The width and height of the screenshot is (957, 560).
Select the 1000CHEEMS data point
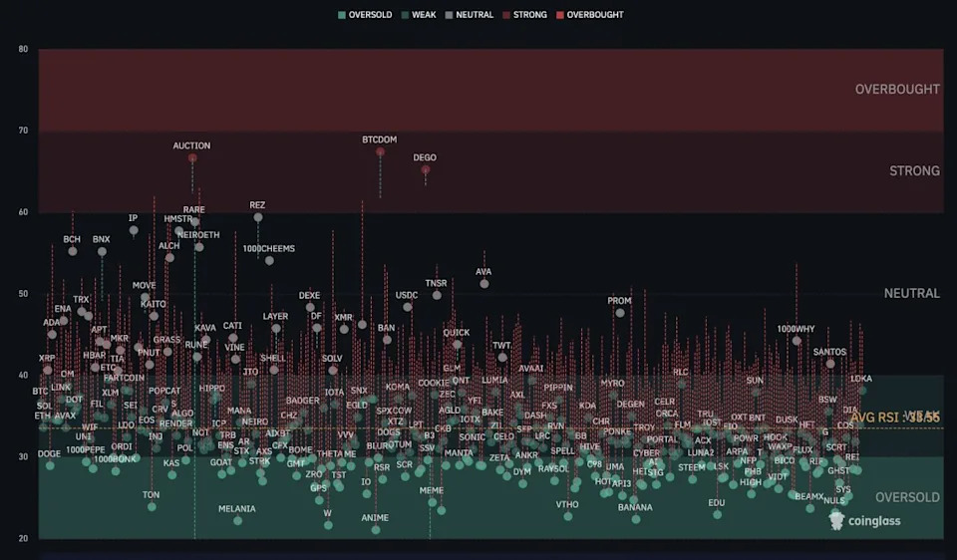269,260
